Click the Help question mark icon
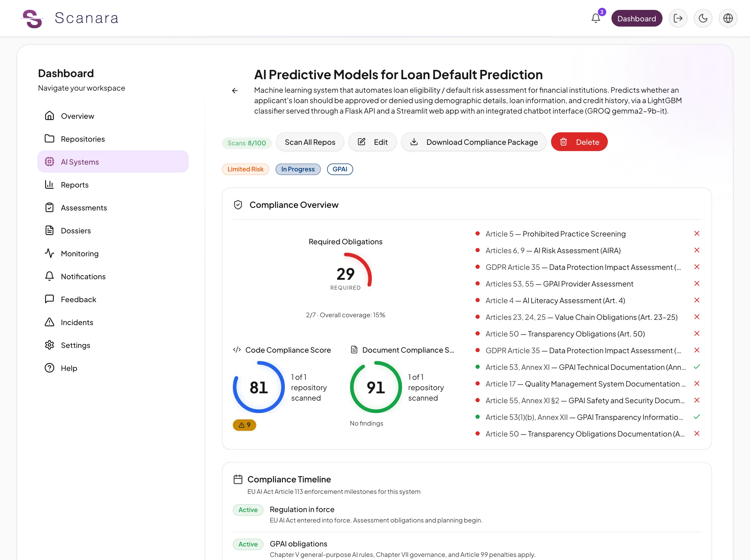 point(49,368)
